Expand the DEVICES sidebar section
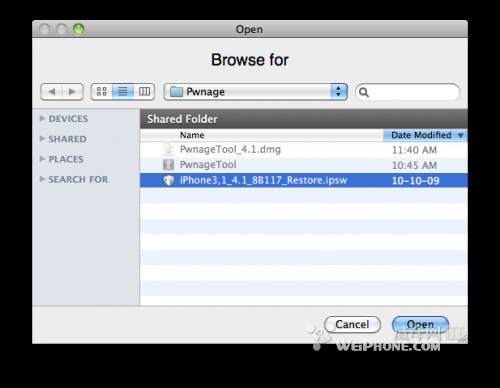Screen dimensions: 500x388 pyautogui.click(x=42, y=118)
